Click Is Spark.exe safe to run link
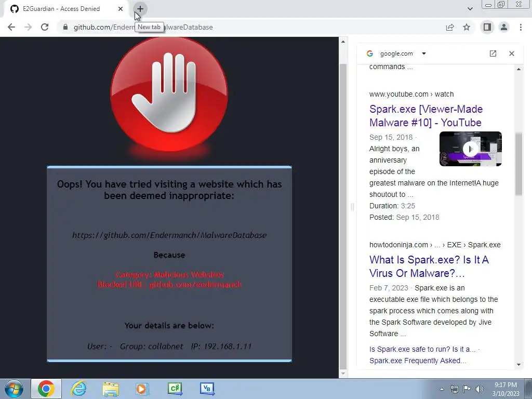This screenshot has width=532, height=399. point(422,349)
